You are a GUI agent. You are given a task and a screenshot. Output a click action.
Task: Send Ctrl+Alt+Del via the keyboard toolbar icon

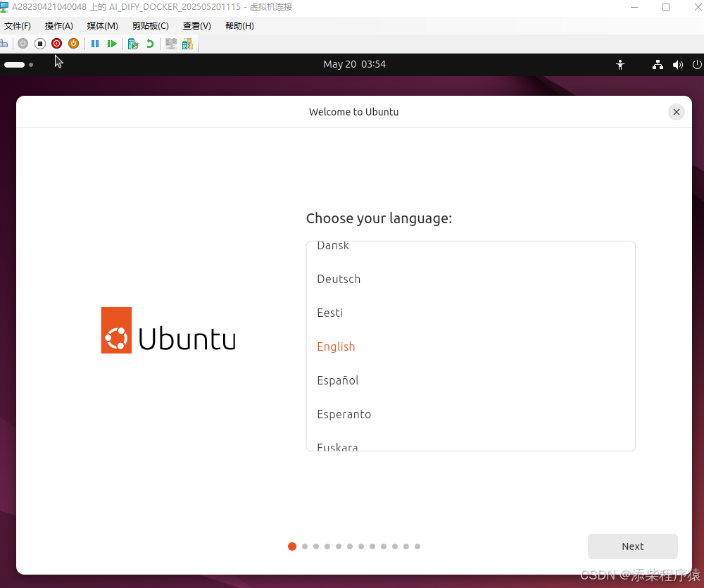pos(4,44)
